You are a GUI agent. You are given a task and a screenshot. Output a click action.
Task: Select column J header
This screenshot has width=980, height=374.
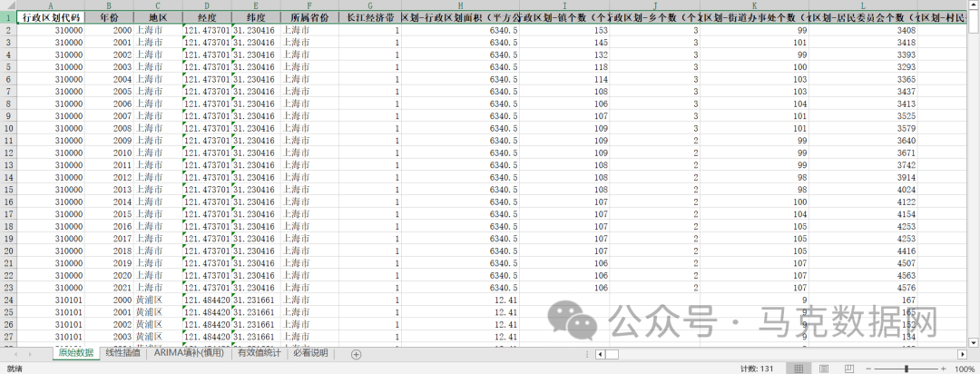(654, 5)
